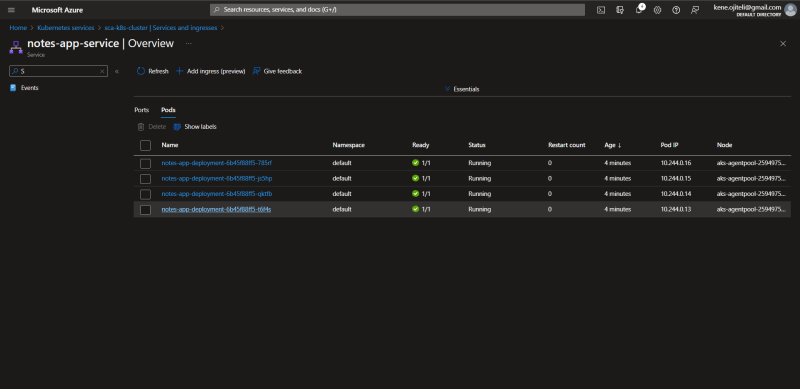Click Add ingress (preview) button

pos(211,71)
